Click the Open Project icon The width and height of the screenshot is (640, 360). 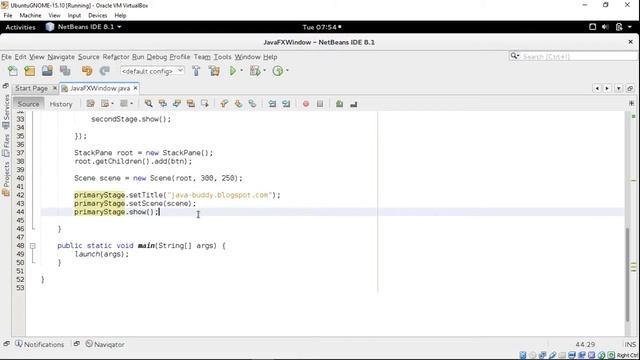pos(47,71)
